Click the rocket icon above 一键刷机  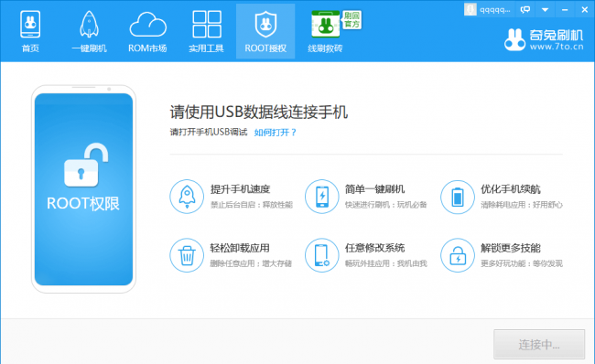(89, 25)
